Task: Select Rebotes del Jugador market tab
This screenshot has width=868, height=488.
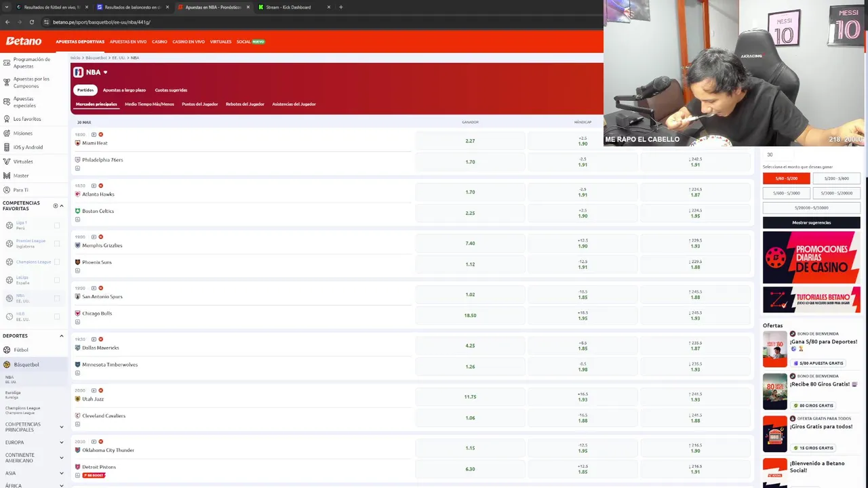Action: pos(245,104)
